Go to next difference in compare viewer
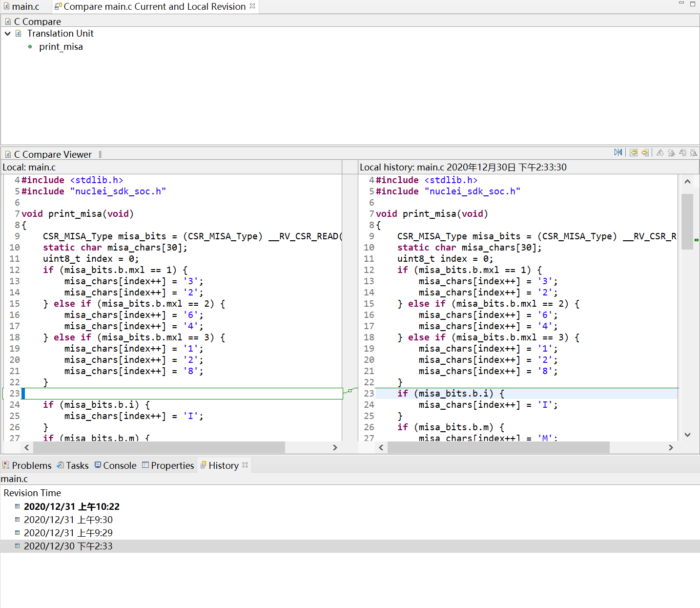700x608 pixels. coord(660,153)
